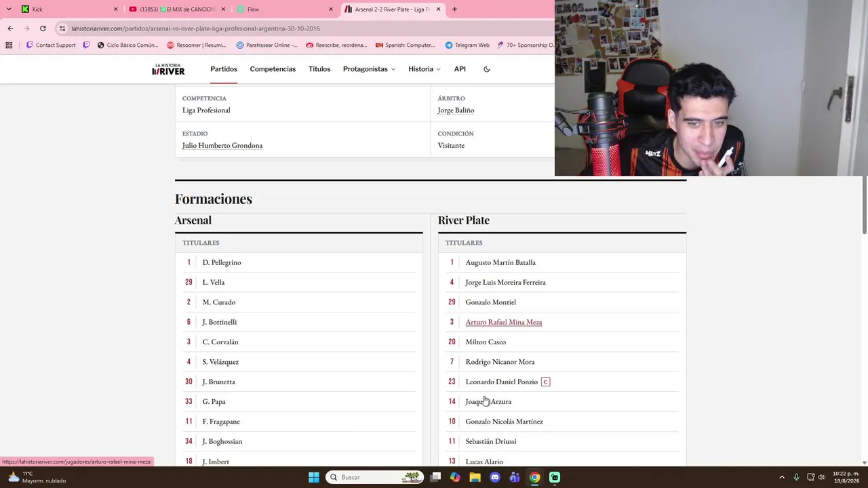This screenshot has height=488, width=868.
Task: Open the site information icon in address bar
Action: point(62,28)
